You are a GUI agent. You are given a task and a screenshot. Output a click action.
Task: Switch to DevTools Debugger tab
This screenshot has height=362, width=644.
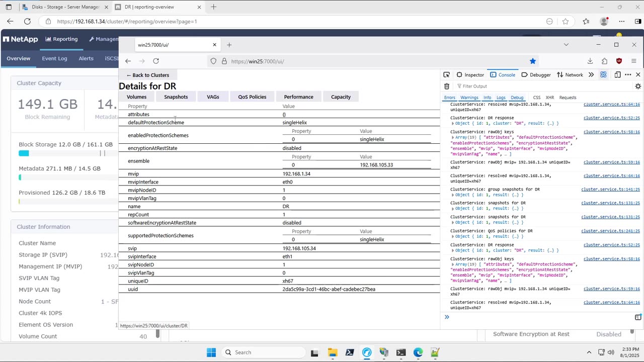pyautogui.click(x=536, y=74)
